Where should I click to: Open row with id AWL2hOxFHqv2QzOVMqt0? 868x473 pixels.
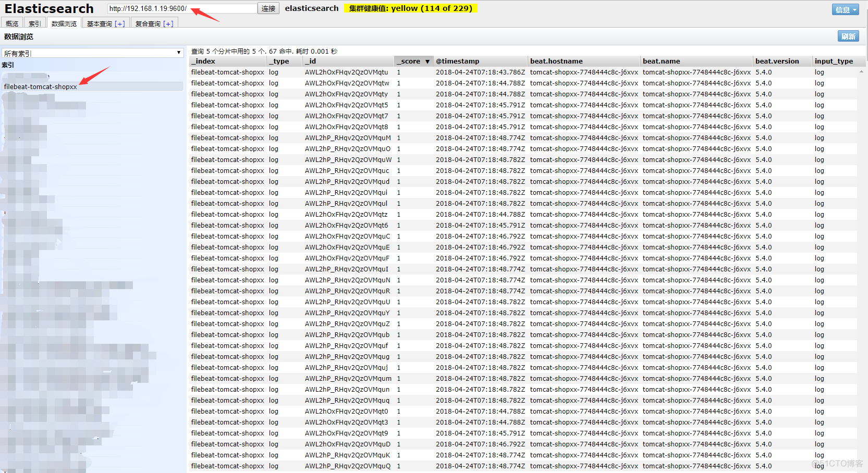pyautogui.click(x=523, y=412)
